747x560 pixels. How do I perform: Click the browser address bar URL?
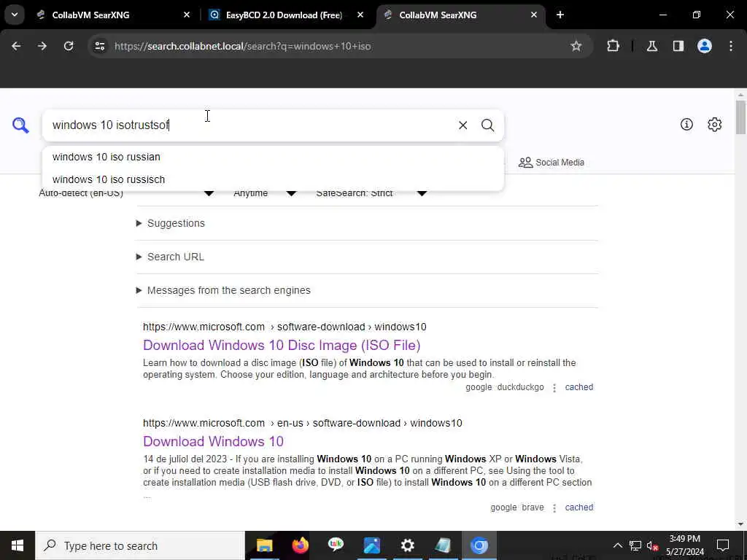[x=243, y=46]
